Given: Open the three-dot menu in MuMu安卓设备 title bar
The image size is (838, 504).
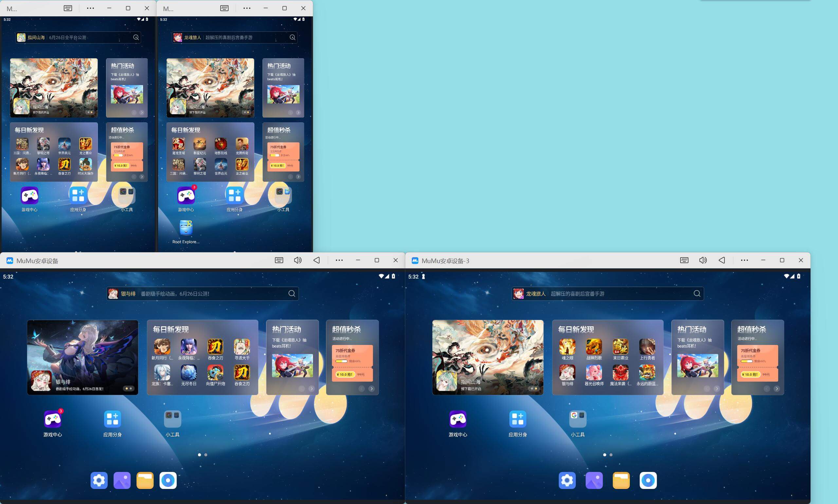Looking at the screenshot, I should (x=339, y=260).
